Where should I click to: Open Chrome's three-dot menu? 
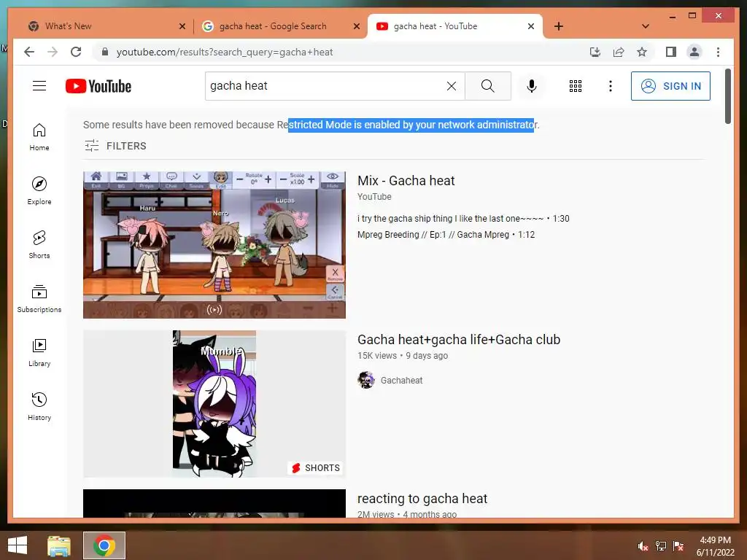point(718,52)
